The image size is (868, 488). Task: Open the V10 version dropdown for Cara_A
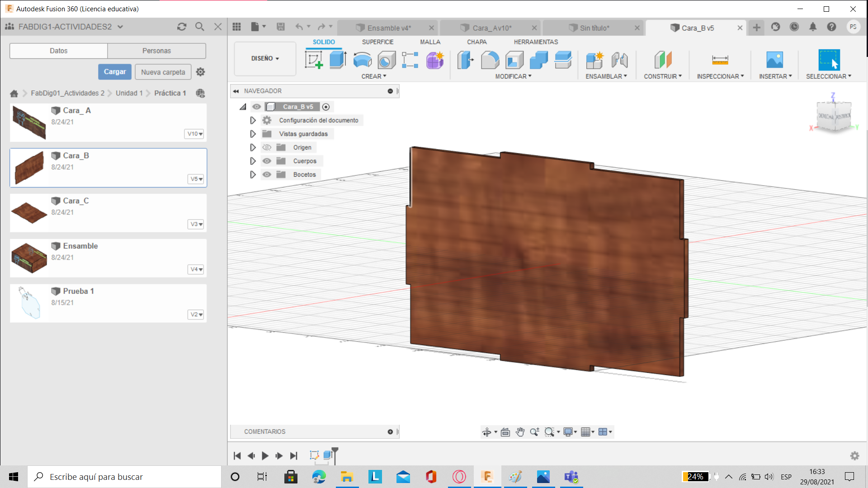(195, 134)
